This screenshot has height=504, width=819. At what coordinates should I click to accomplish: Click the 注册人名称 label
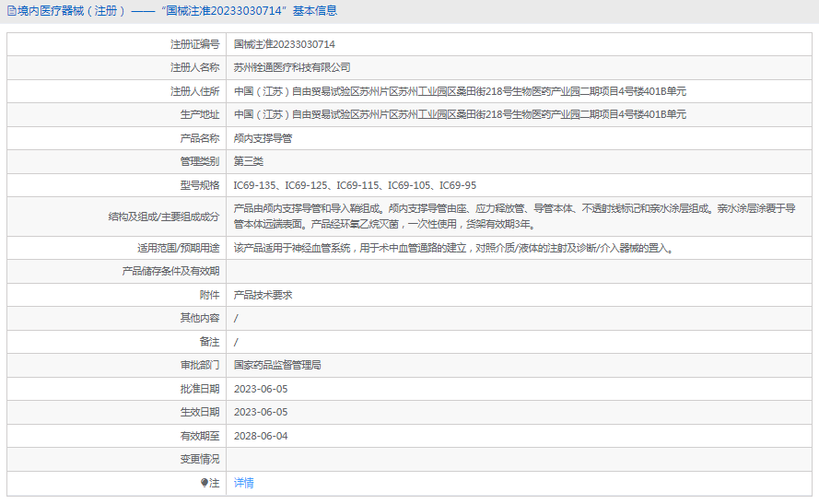pos(194,68)
